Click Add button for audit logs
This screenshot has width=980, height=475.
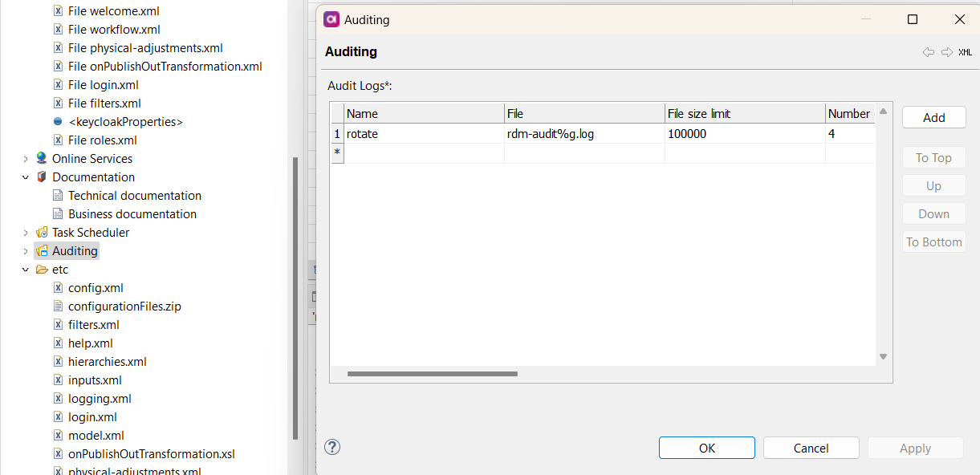click(x=933, y=117)
